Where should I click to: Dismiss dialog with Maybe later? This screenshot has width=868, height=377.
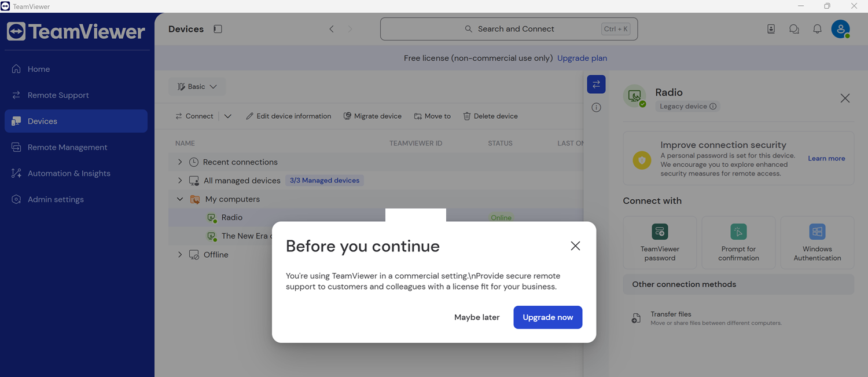click(477, 317)
